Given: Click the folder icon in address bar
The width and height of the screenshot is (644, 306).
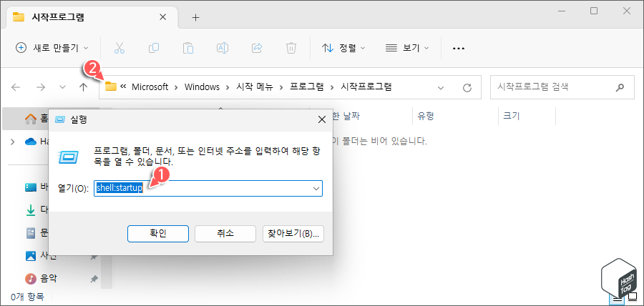Looking at the screenshot, I should [111, 87].
